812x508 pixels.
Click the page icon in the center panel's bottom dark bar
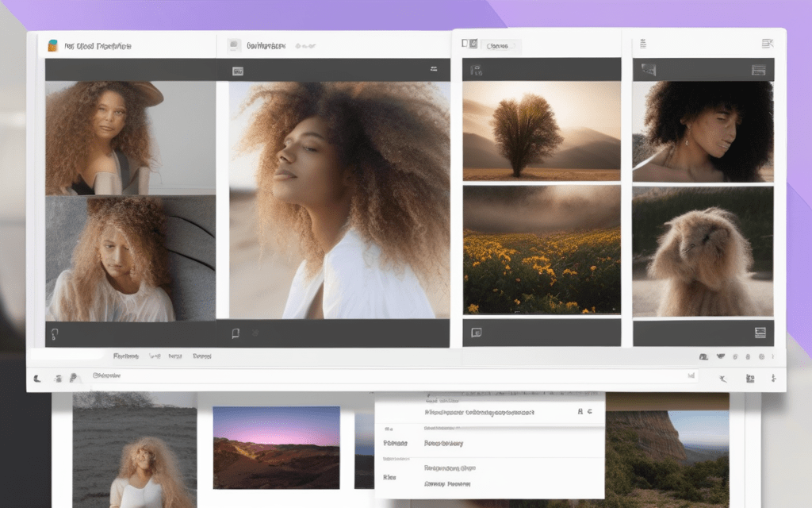coord(236,333)
